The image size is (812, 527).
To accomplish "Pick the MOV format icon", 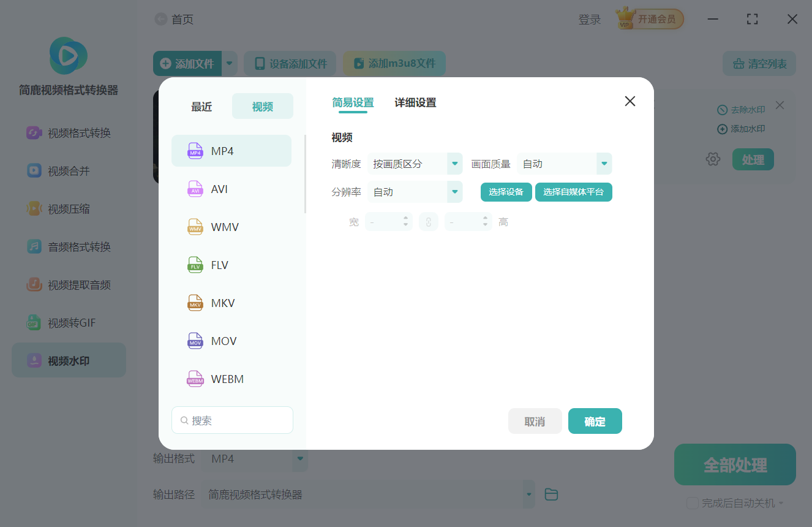I will 195,341.
